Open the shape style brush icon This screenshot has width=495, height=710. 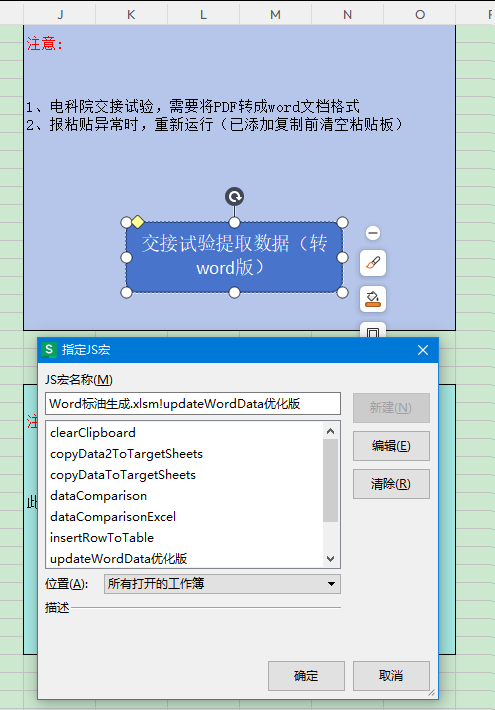click(x=373, y=263)
